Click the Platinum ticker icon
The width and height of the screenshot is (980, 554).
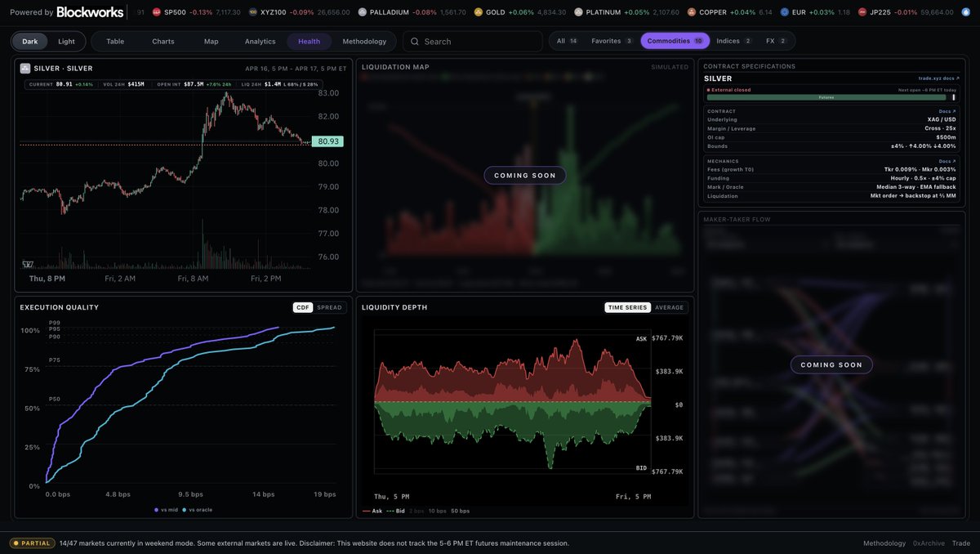click(x=578, y=12)
